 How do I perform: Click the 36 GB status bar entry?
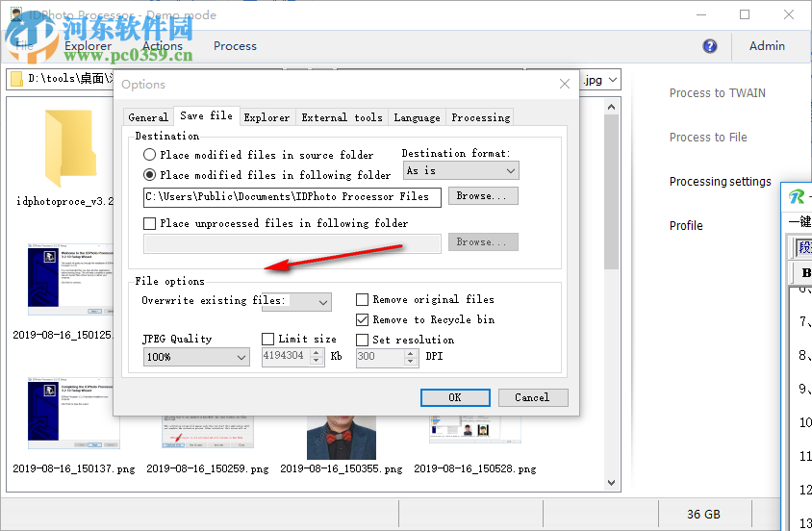[x=704, y=515]
